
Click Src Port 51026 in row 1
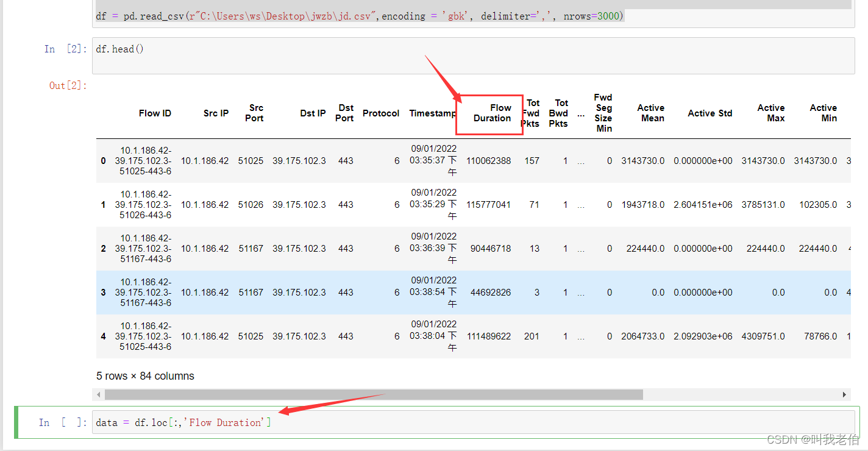click(251, 205)
